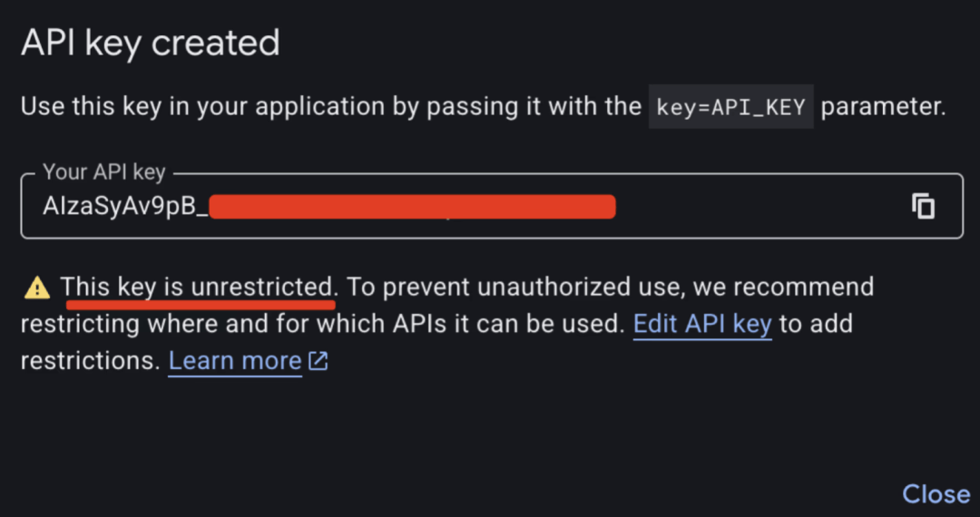Click the "Your API key" field label
The width and height of the screenshot is (980, 517).
click(x=103, y=172)
